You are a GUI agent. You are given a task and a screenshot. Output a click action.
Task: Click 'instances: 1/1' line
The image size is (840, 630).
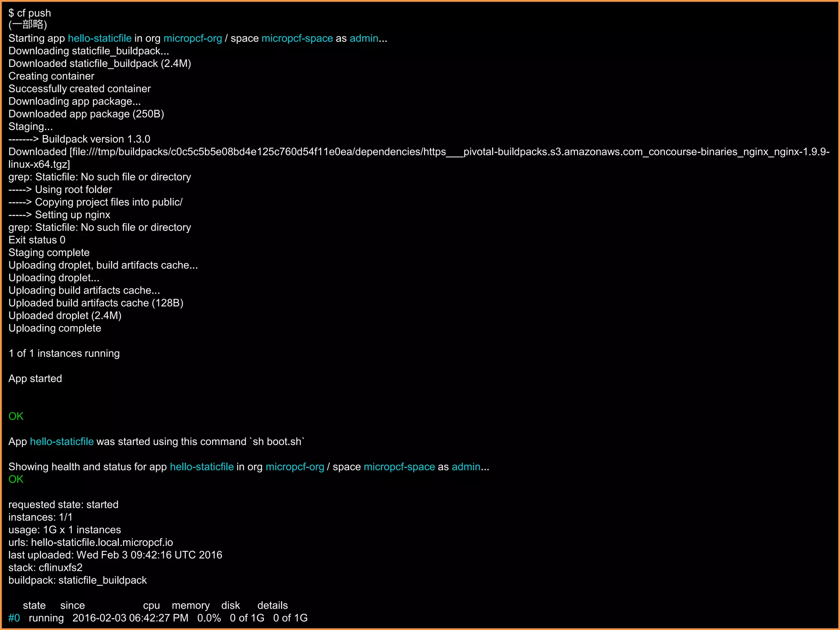[x=40, y=518]
